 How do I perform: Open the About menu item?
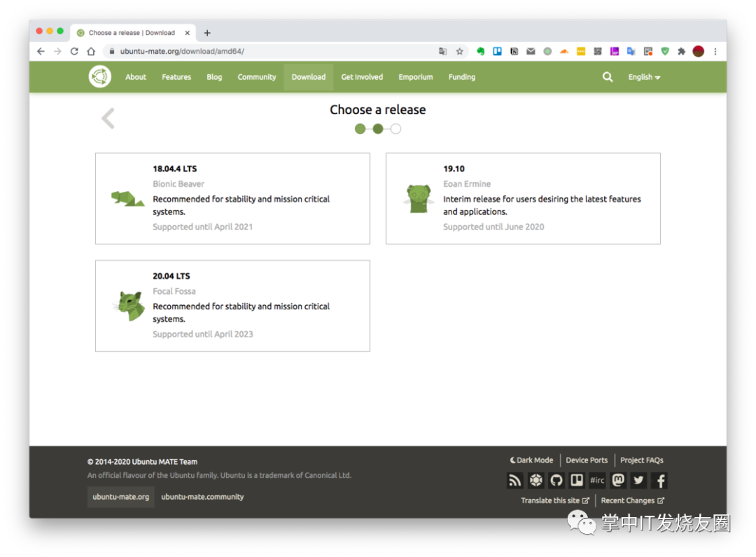(x=136, y=77)
